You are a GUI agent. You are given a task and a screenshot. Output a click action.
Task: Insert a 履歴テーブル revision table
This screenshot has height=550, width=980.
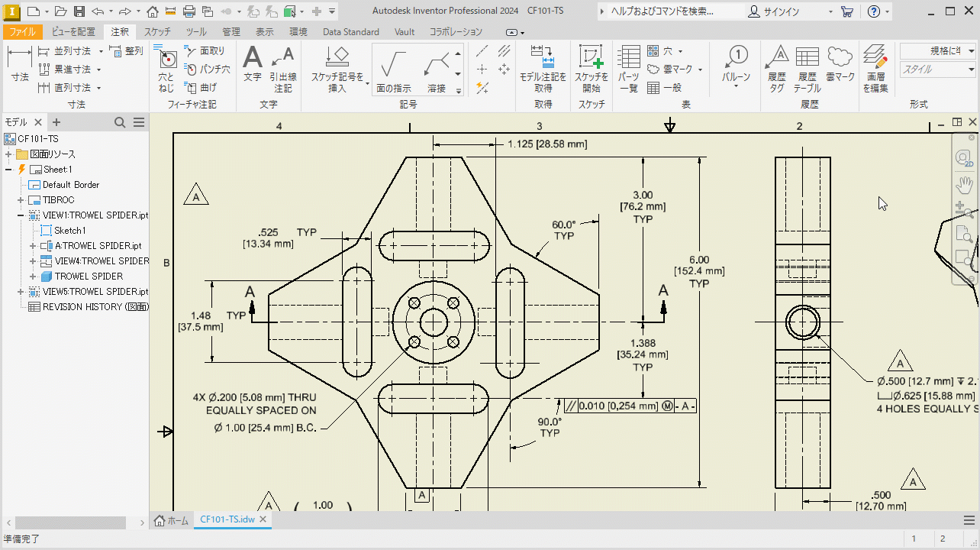808,70
